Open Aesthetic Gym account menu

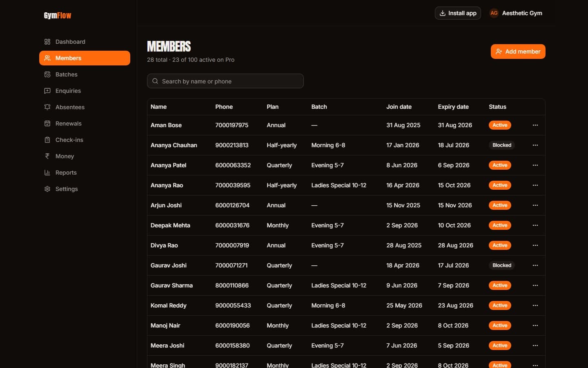516,13
